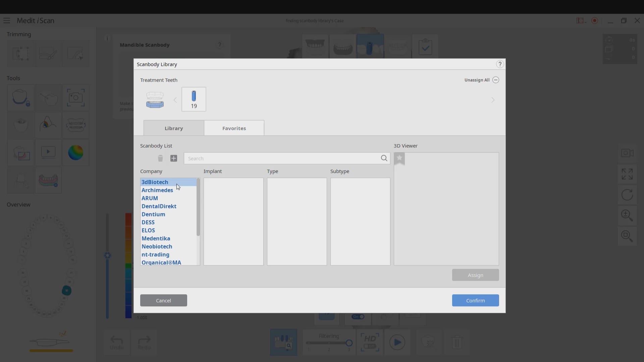
Task: Delete selected scanbody with trash icon
Action: [160, 158]
